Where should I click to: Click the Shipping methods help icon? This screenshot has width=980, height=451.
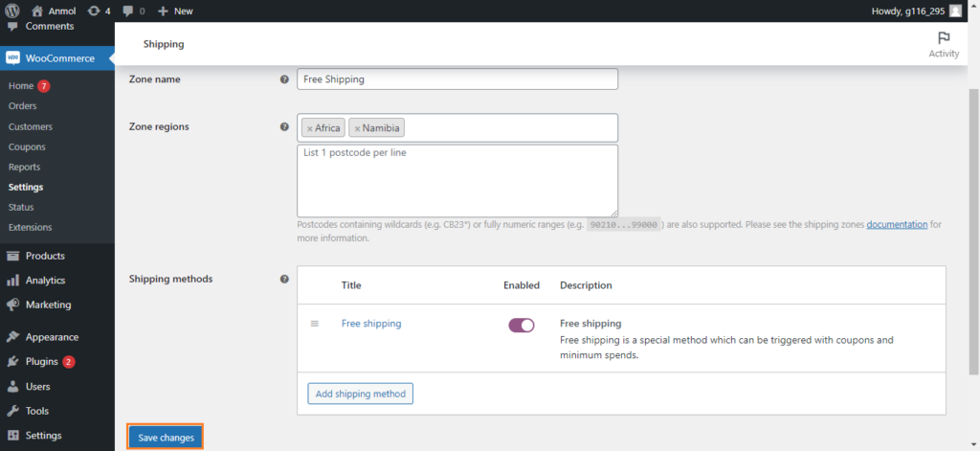point(284,279)
